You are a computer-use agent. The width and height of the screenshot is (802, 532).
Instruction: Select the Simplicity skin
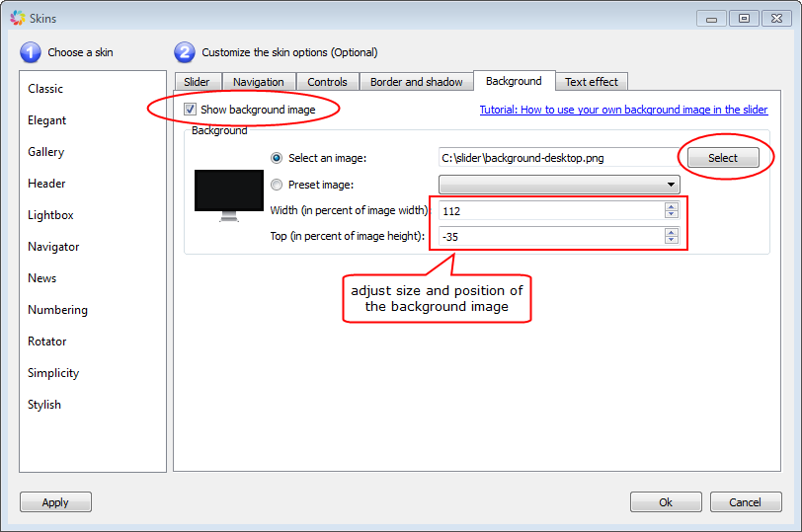pyautogui.click(x=53, y=373)
